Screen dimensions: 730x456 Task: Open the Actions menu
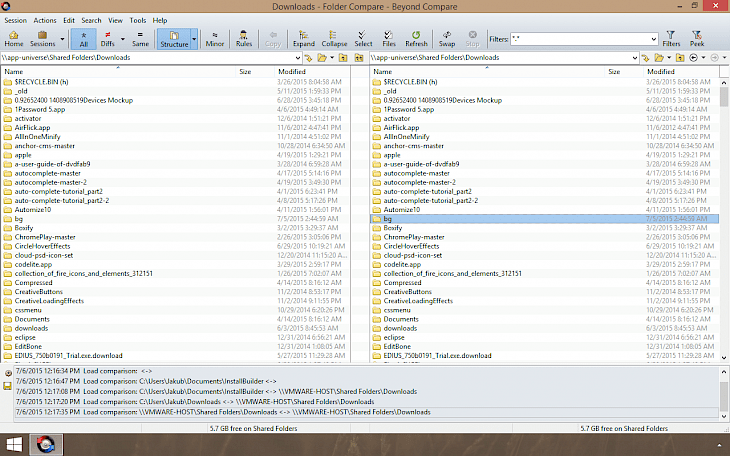[x=45, y=20]
